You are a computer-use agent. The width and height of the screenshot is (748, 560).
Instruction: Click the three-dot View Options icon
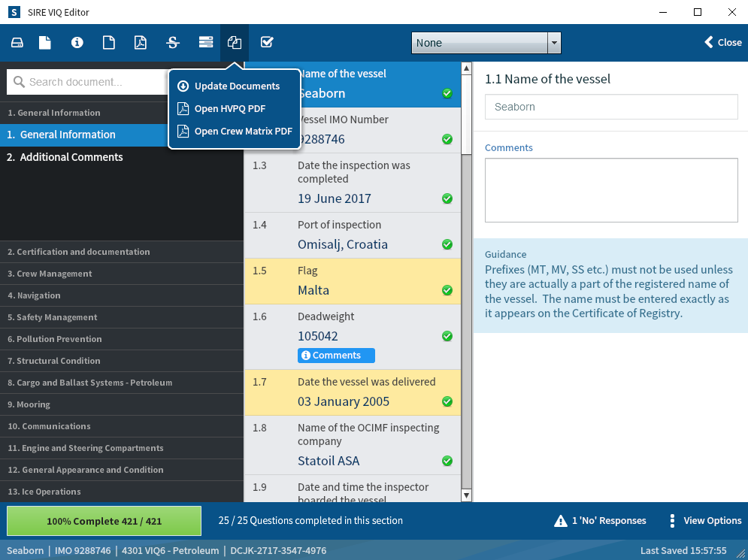672,521
